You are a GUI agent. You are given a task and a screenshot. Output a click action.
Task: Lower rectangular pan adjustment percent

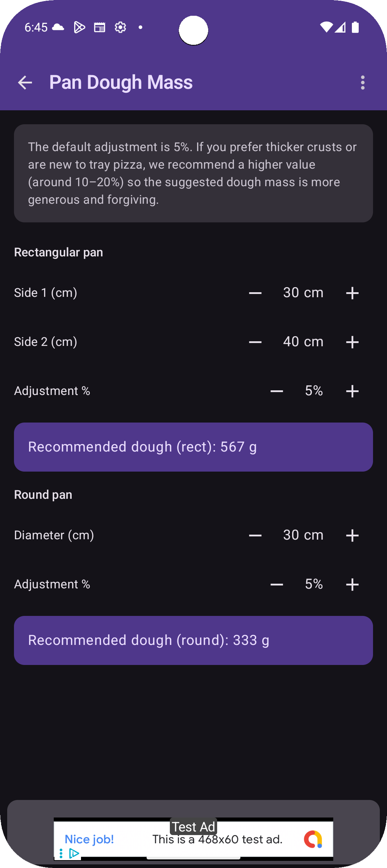(277, 391)
